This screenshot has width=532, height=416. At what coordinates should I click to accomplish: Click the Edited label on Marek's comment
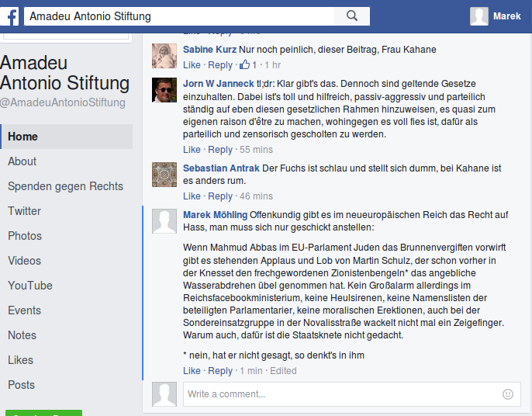pyautogui.click(x=283, y=370)
